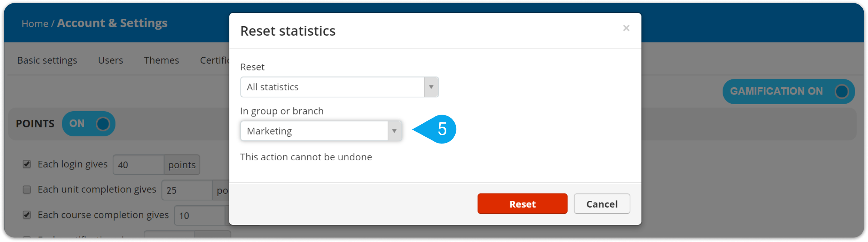Viewport: 868px width, 242px height.
Task: Click the blue step 5 callout marker
Action: [x=435, y=129]
